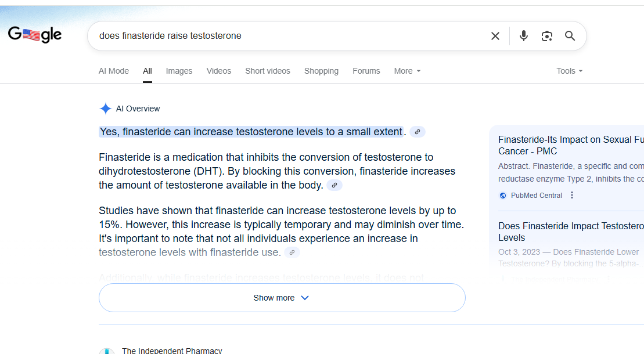Screen dimensions: 644x354
Task: Click the AI Overview sparkle icon
Action: coord(106,109)
